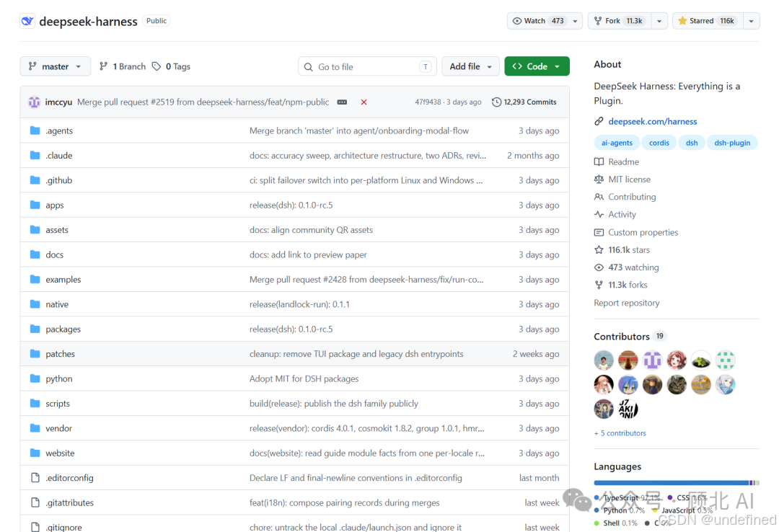Screen dimensions: 779x532
Task: Open Custom properties link
Action: 643,232
